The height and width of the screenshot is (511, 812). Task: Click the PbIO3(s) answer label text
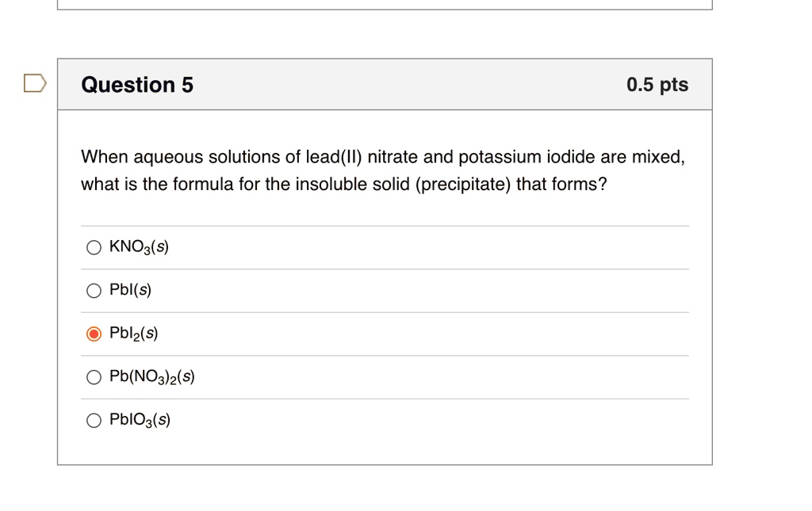point(140,420)
